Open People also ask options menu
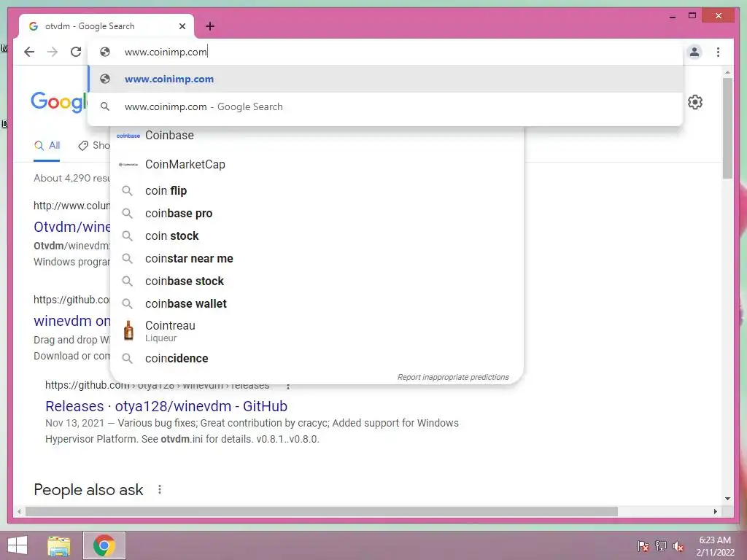 point(160,489)
